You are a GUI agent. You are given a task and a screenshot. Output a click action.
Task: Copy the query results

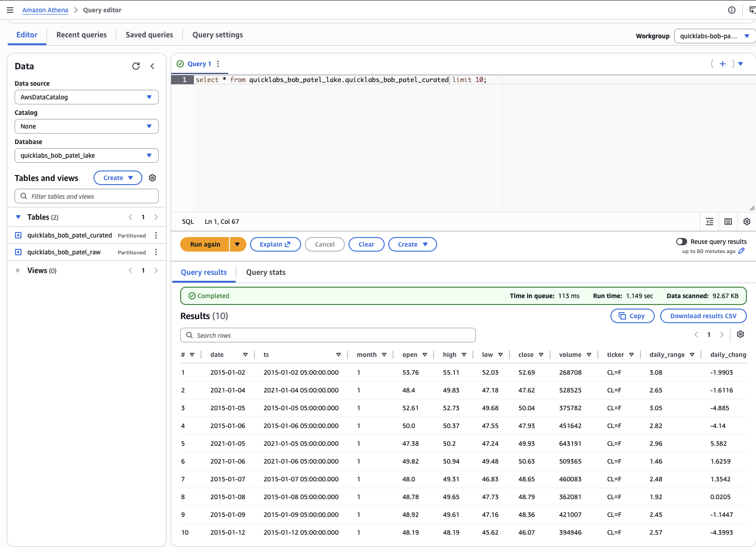pos(632,316)
